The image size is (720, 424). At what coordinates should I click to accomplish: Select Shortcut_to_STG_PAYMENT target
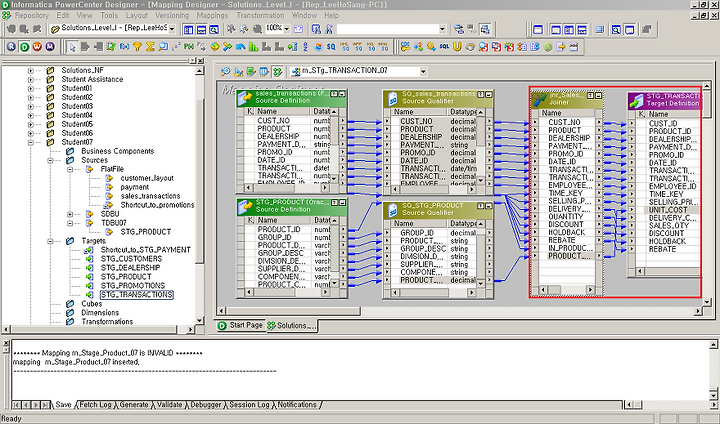point(145,250)
